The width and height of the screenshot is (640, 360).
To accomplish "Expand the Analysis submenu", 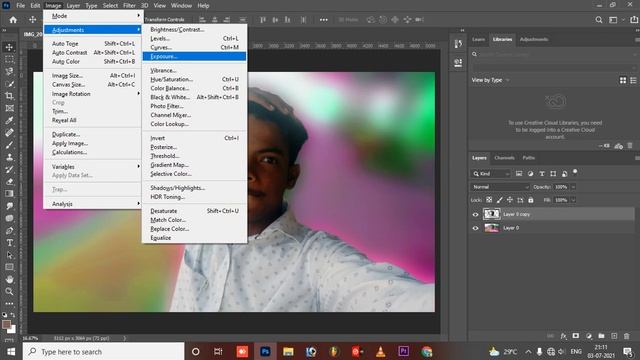I will click(x=93, y=204).
